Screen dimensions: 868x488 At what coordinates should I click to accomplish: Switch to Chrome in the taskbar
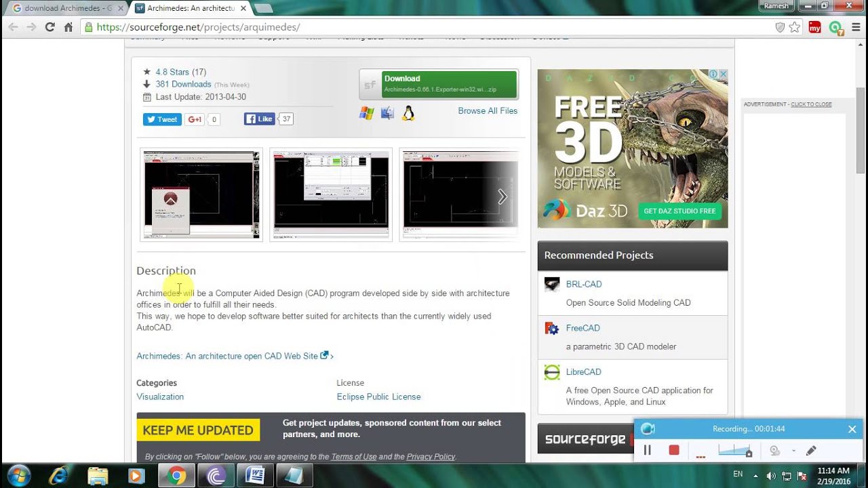tap(176, 476)
